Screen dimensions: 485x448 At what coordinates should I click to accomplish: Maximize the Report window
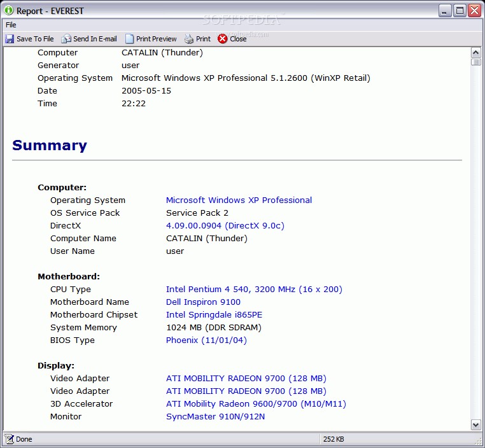click(460, 11)
